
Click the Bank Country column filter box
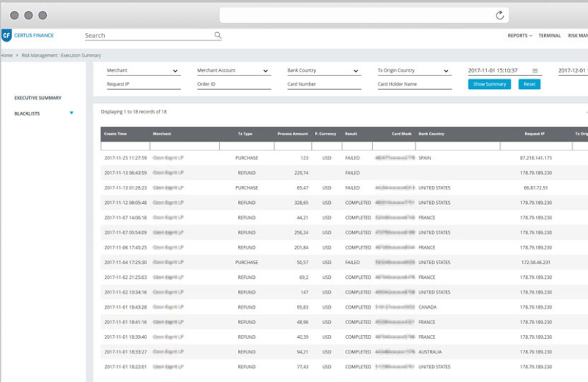point(458,146)
